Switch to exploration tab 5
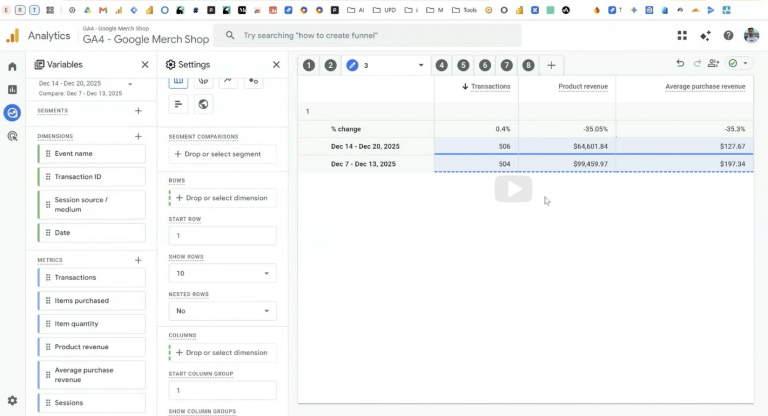Viewport: 768px width, 416px height. tap(463, 65)
